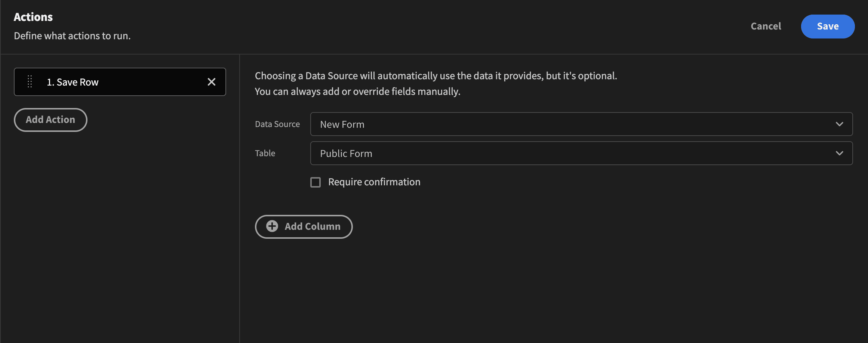
Task: Open the Data Source dropdown
Action: tap(581, 124)
